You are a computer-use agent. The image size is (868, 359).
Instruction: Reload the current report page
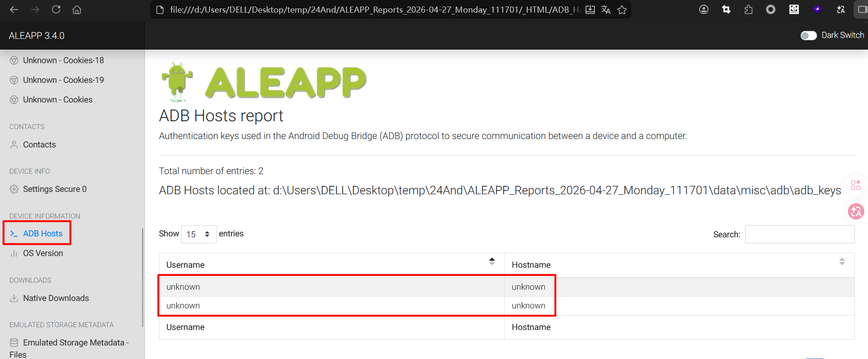coord(56,9)
